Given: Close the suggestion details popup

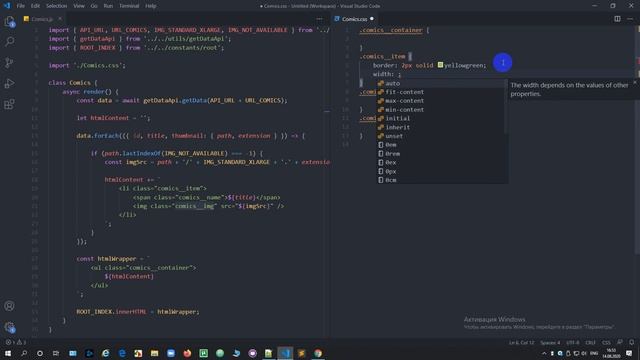Looking at the screenshot, I should [635, 82].
